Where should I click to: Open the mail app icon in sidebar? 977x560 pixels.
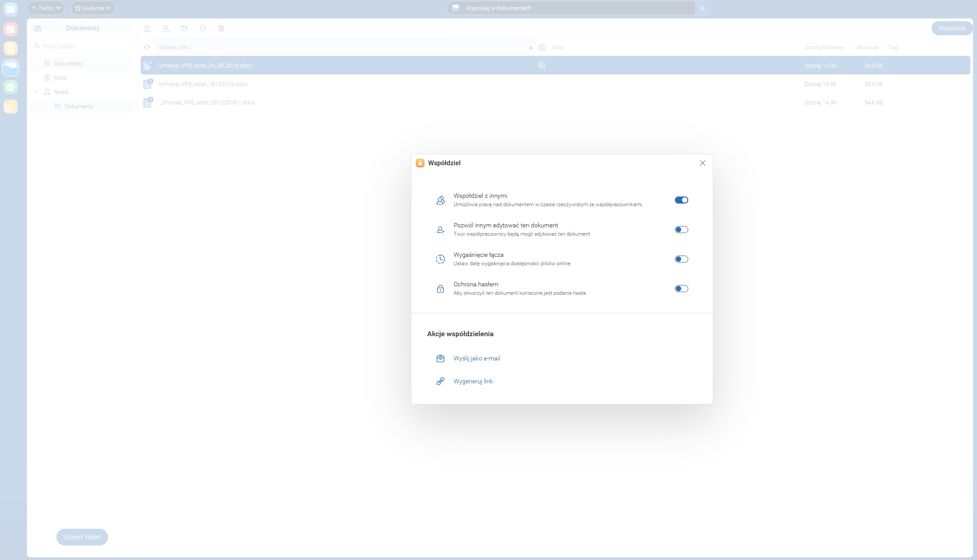[11, 9]
